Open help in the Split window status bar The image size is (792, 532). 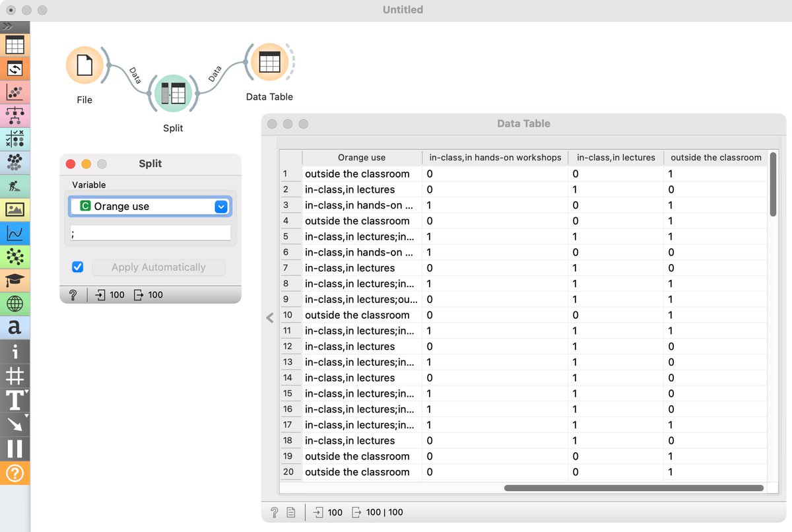point(73,295)
